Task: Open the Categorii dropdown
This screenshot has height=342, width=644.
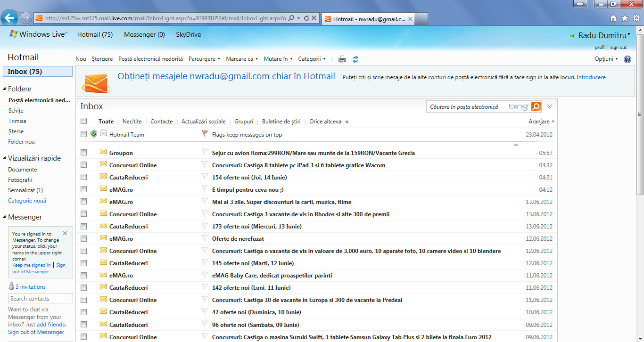Action: point(312,59)
